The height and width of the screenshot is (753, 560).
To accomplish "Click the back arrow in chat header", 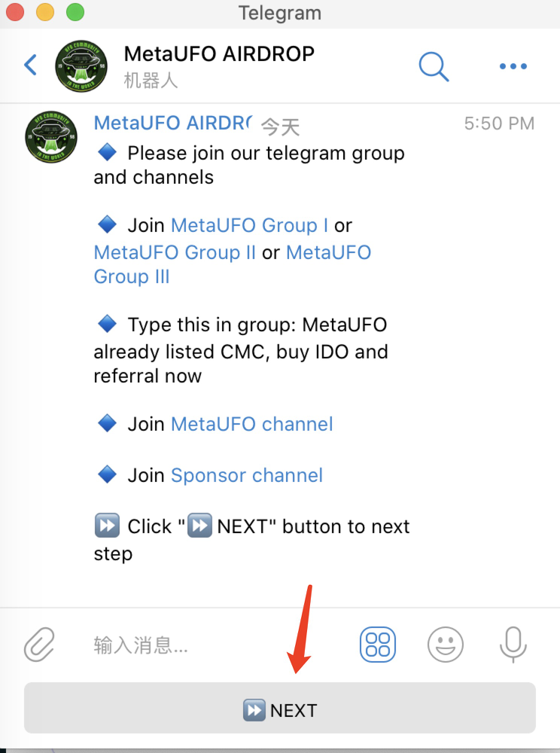I will (x=30, y=66).
